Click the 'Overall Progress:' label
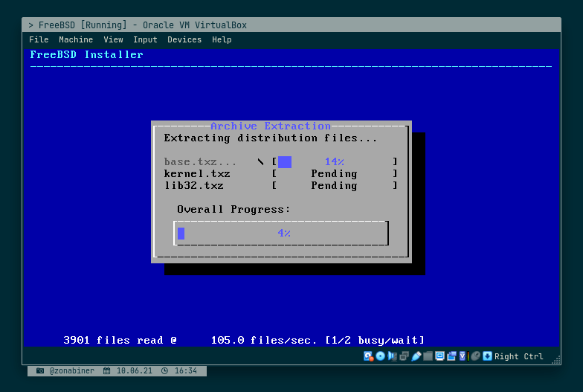Image resolution: width=583 pixels, height=392 pixels. (233, 210)
